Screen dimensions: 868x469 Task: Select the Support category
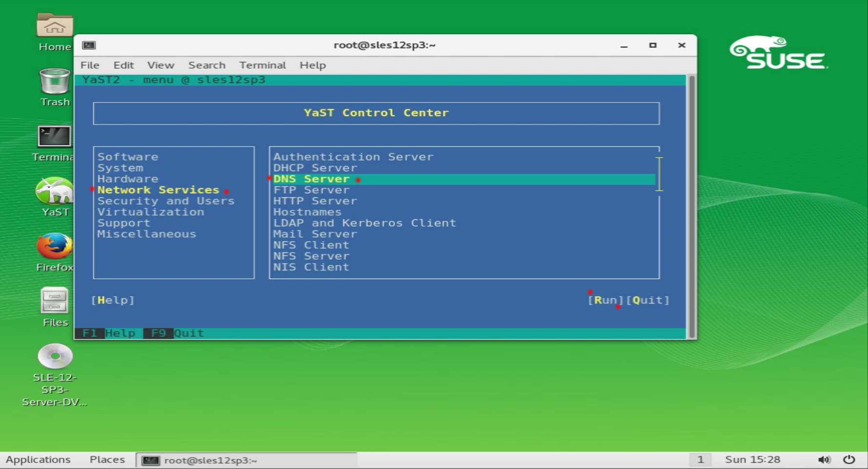[124, 223]
